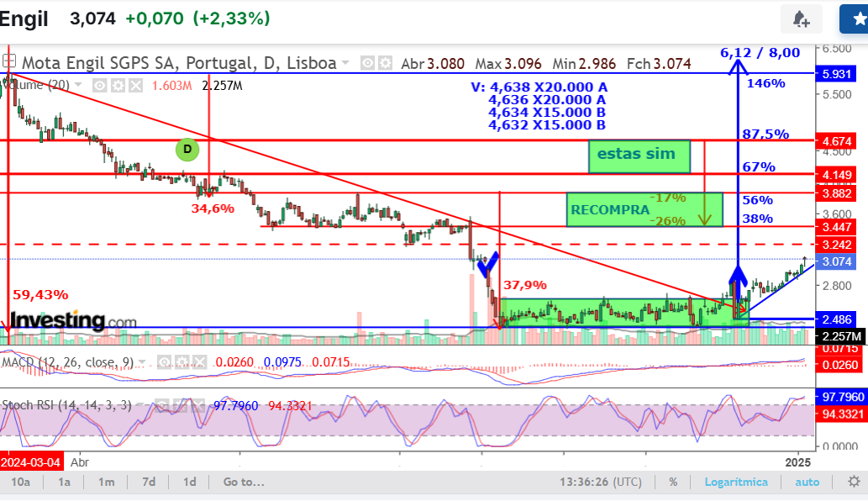Click the 4.149 price line label

tap(836, 176)
